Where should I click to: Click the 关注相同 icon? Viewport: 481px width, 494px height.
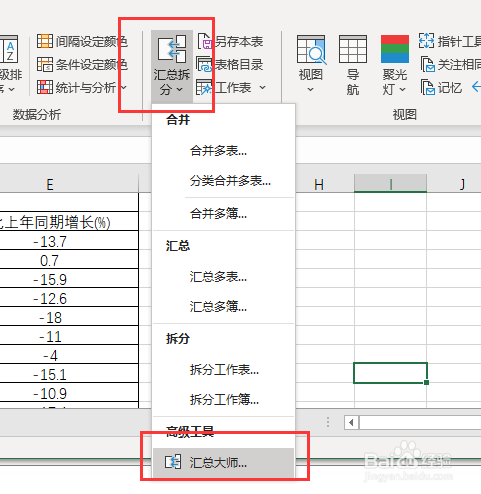pyautogui.click(x=427, y=64)
